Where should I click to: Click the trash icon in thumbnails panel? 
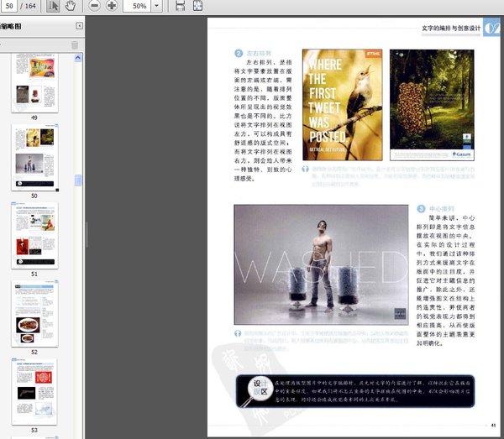tap(75, 45)
